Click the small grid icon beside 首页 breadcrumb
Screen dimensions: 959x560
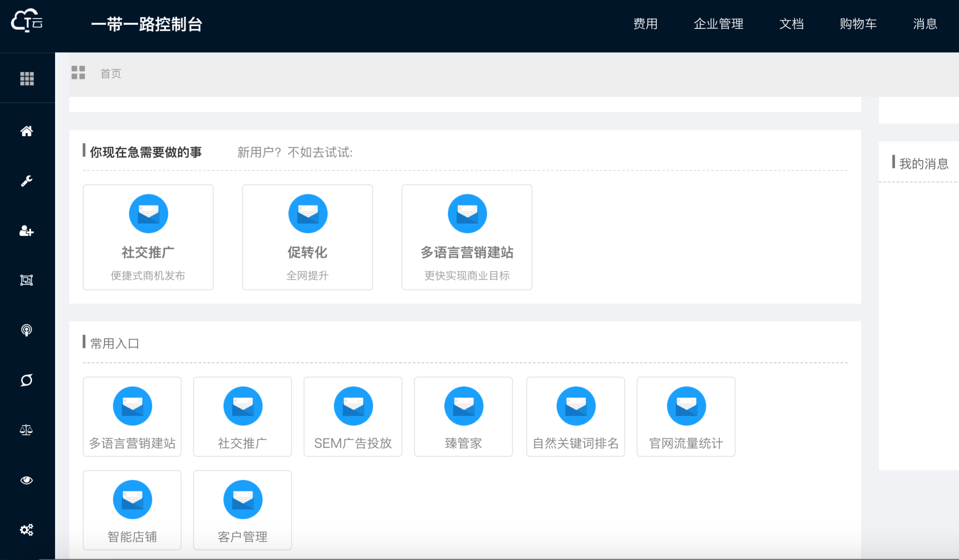[78, 73]
